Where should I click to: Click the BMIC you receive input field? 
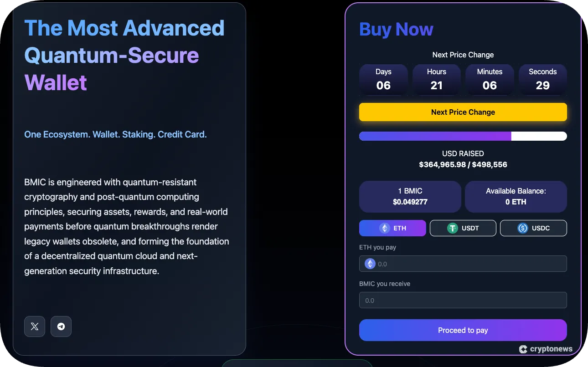[463, 300]
